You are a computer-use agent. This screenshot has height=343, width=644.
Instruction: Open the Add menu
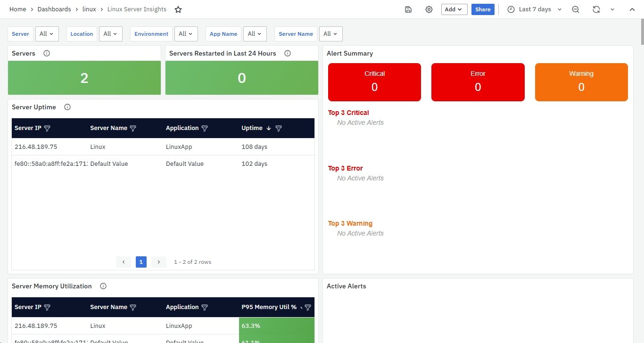click(x=454, y=9)
